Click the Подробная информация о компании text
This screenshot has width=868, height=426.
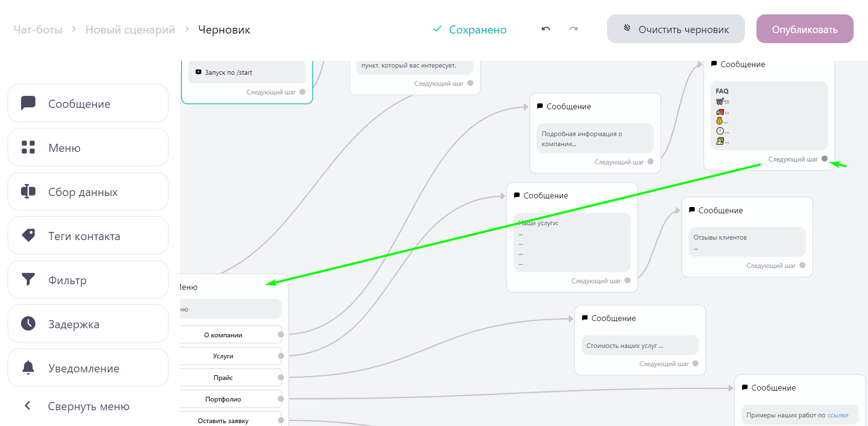pyautogui.click(x=582, y=139)
